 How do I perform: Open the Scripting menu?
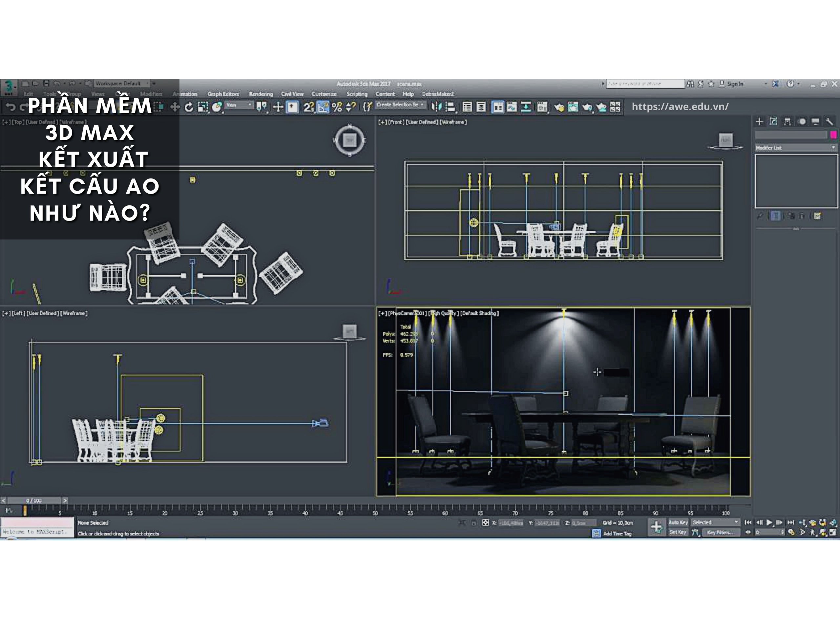pyautogui.click(x=357, y=94)
